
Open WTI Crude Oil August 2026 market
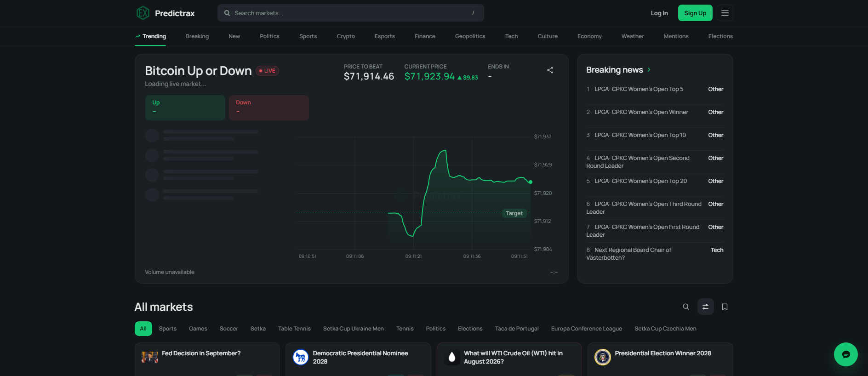click(514, 357)
